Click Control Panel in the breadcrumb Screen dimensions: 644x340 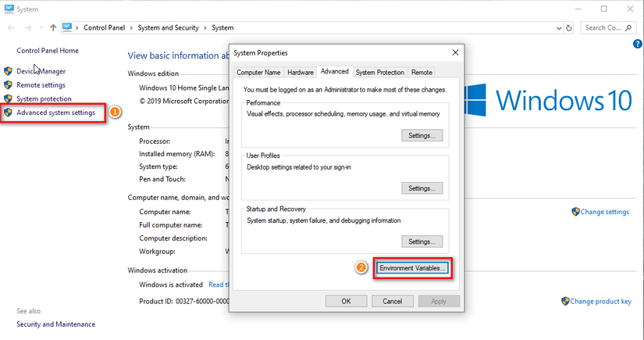105,27
